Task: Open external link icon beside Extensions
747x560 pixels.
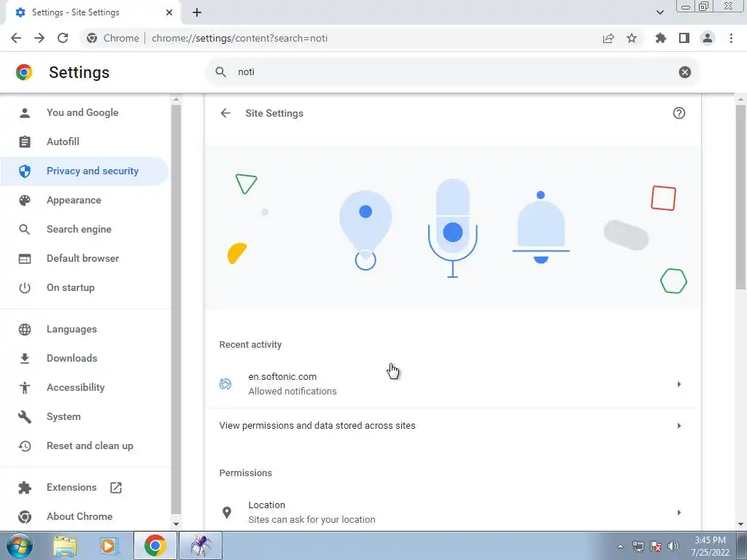Action: (x=116, y=487)
